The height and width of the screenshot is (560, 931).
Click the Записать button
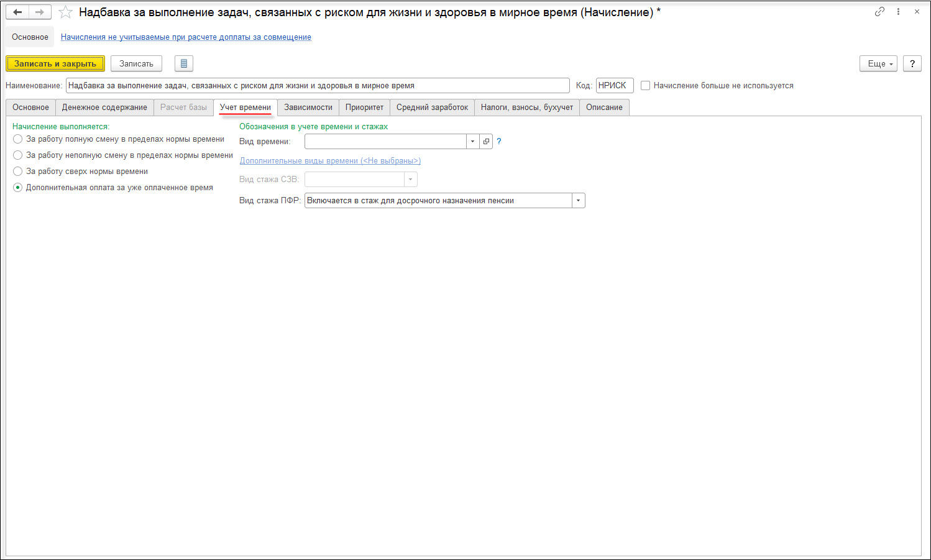coord(136,63)
